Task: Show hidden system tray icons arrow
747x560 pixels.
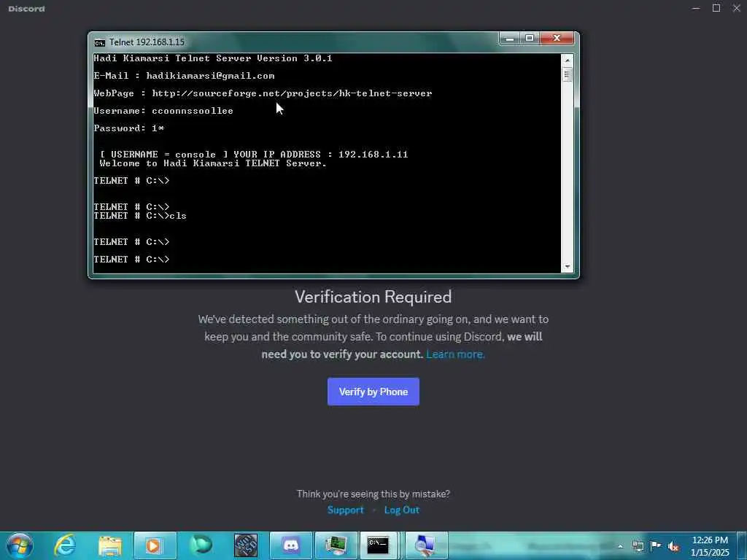Action: 620,546
